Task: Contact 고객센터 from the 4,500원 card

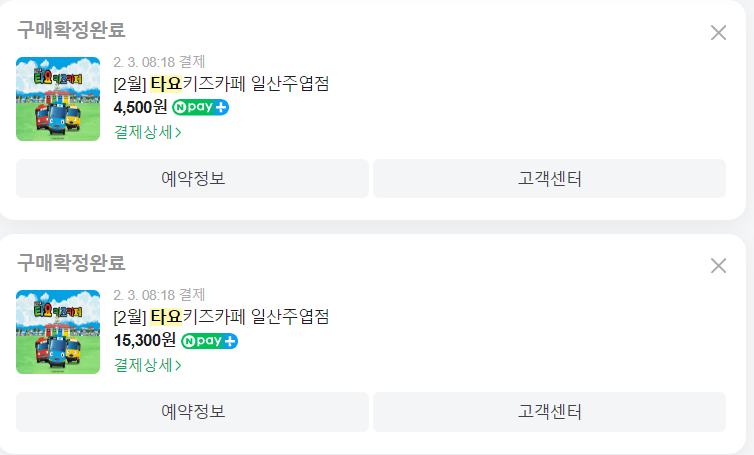Action: (x=549, y=179)
